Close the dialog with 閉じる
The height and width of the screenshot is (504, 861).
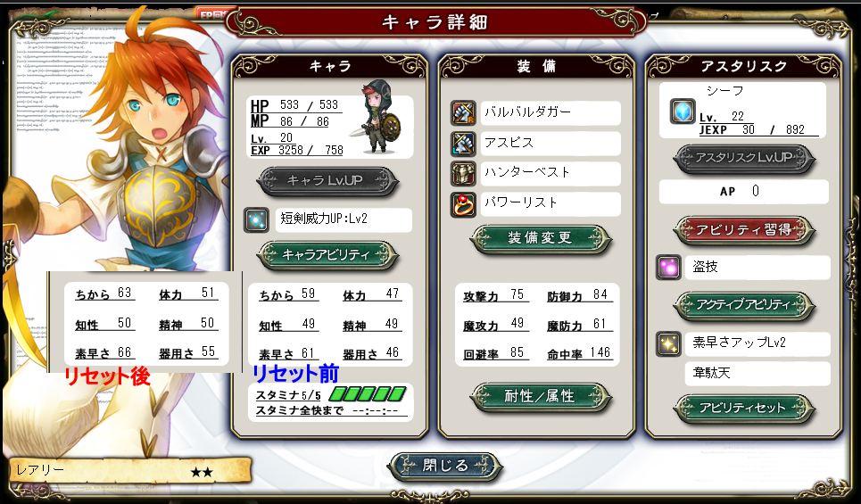(445, 467)
